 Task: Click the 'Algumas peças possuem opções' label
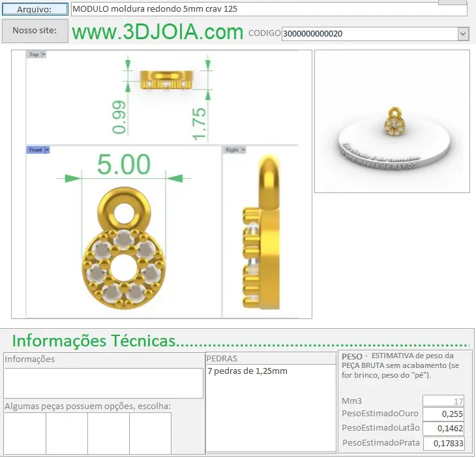(88, 406)
